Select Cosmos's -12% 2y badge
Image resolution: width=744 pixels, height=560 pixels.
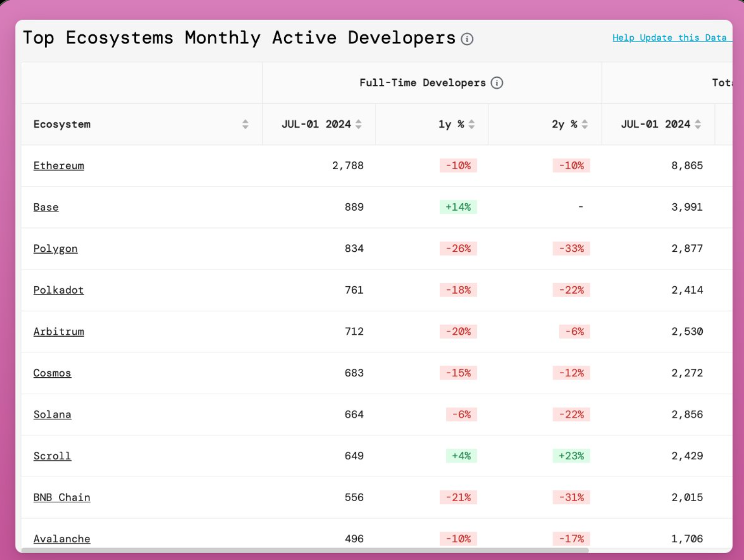pyautogui.click(x=571, y=373)
